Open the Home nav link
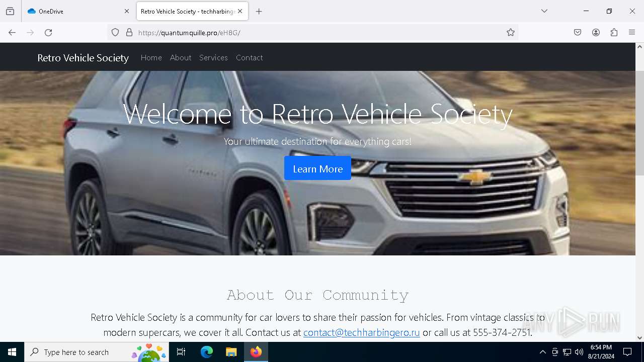The width and height of the screenshot is (644, 362). click(x=151, y=57)
